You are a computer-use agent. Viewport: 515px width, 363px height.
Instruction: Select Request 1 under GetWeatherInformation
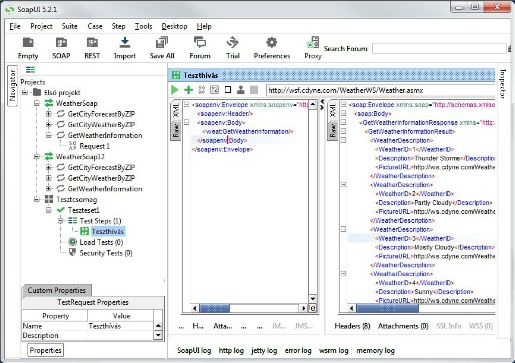point(94,146)
